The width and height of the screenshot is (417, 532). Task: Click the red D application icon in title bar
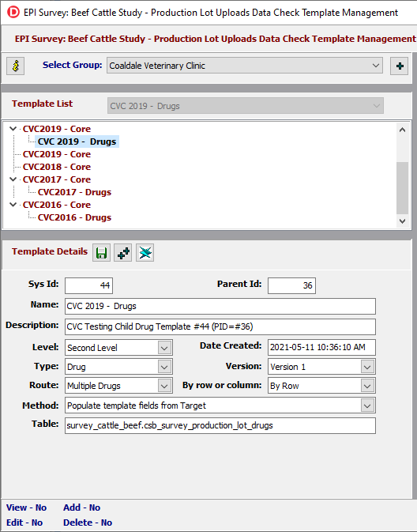[13, 13]
